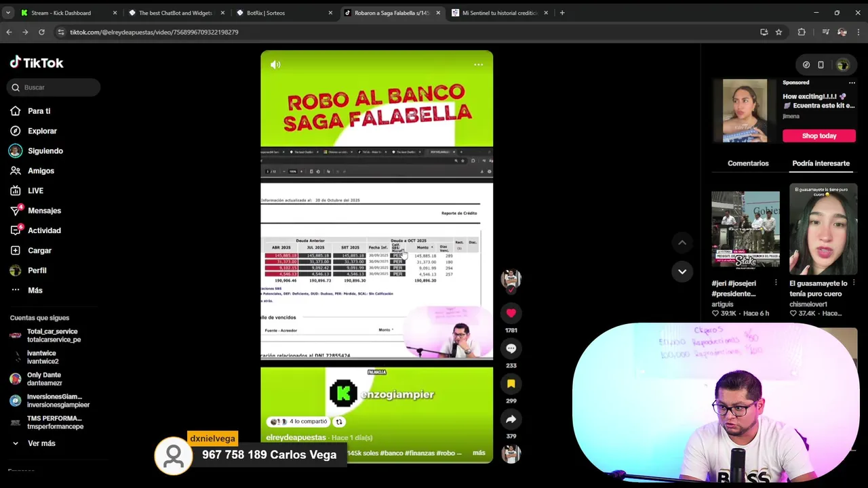Viewport: 868px width, 488px height.
Task: Open a new browser tab
Action: [x=561, y=13]
